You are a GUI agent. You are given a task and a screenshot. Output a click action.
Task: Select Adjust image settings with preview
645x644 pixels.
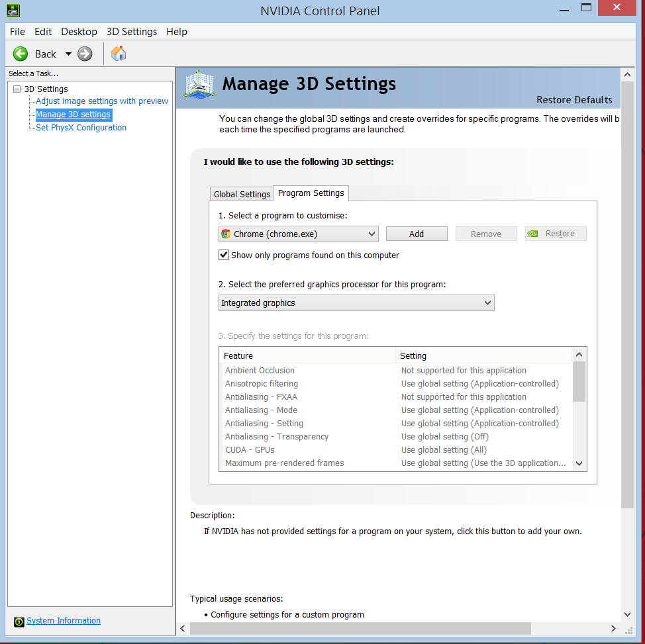coord(101,101)
